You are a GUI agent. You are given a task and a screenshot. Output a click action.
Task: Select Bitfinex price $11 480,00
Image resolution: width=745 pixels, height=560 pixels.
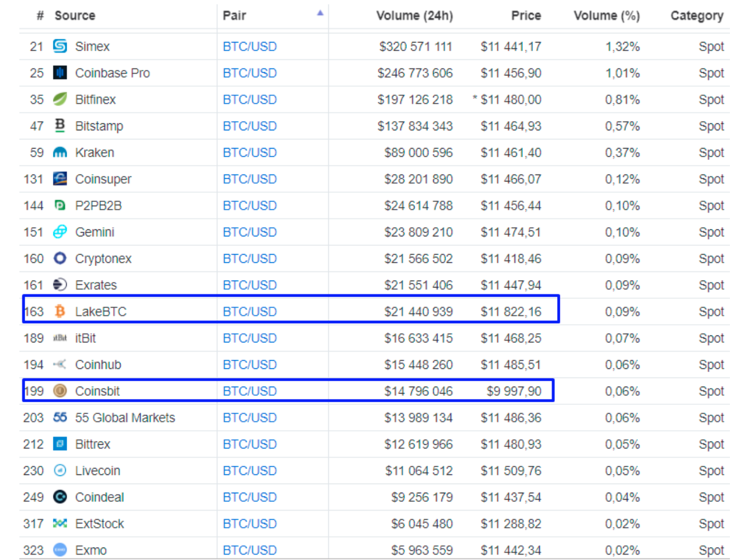tap(511, 99)
